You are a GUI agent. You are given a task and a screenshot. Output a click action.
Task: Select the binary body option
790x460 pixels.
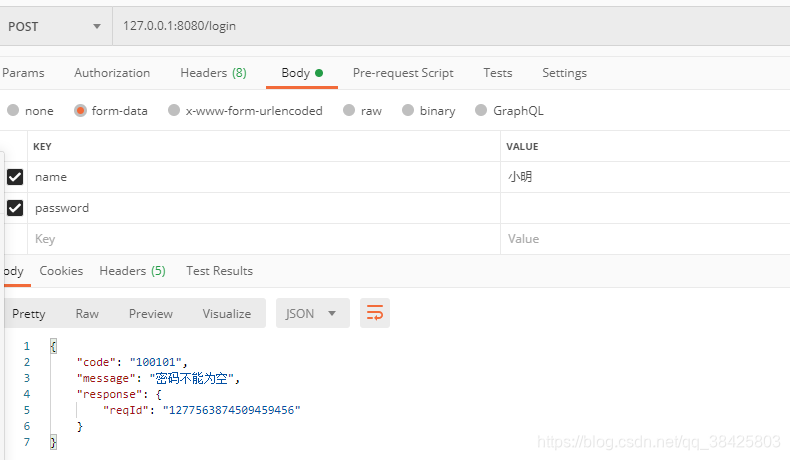coord(429,110)
